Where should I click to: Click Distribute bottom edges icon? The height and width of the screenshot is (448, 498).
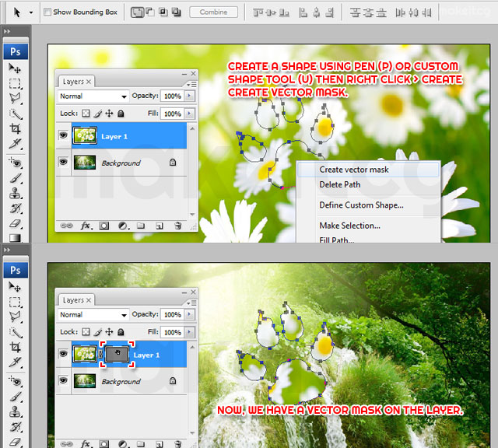click(381, 12)
